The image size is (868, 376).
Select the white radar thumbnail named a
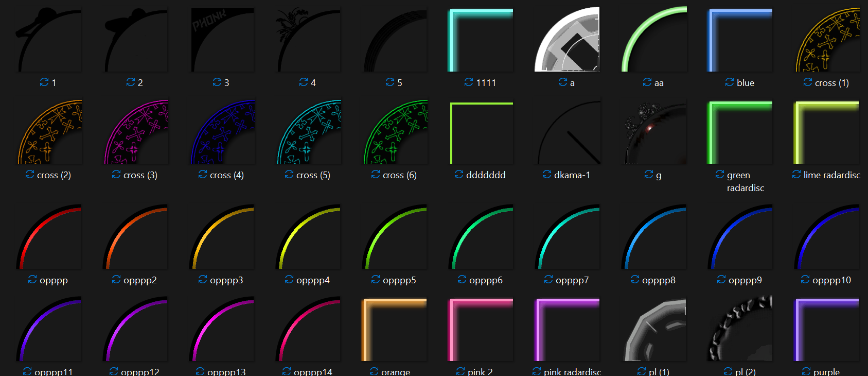567,40
